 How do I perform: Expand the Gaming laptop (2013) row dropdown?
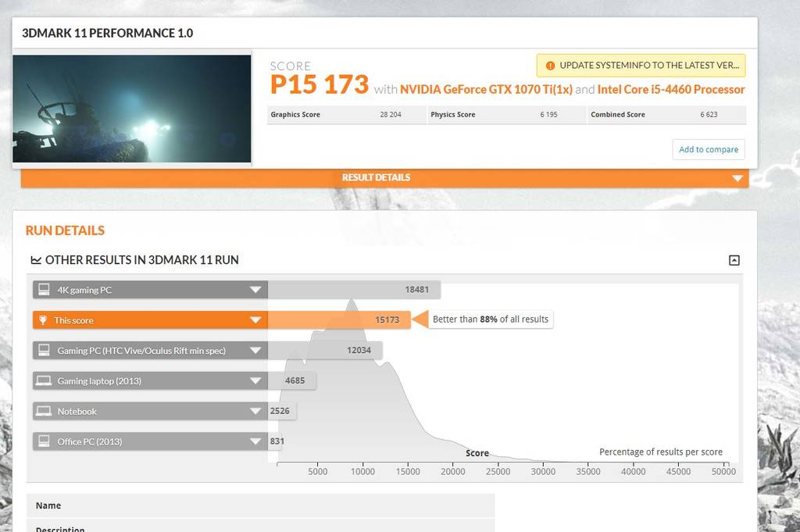(255, 380)
